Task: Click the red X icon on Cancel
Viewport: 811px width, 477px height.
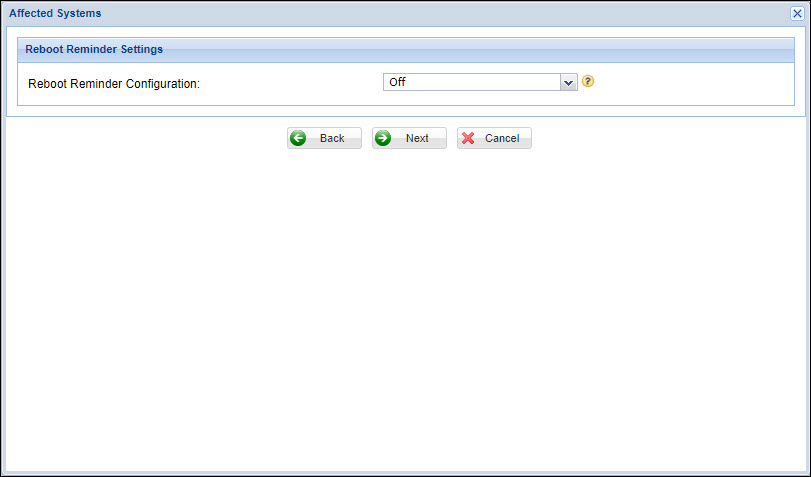Action: [x=468, y=138]
